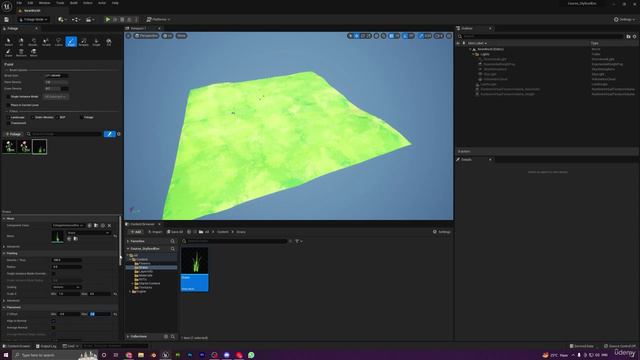Adjust the Paint Density slider

pos(56,82)
